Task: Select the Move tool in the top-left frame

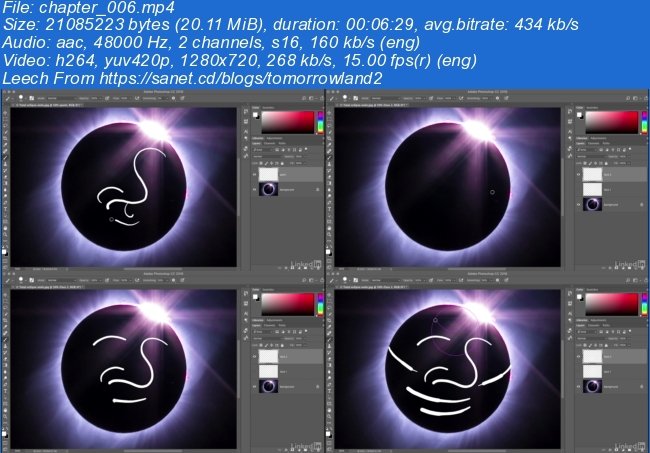Action: tap(5, 113)
